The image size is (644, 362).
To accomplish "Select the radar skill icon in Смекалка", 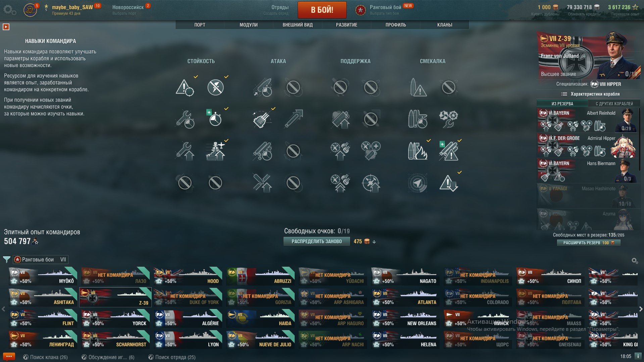I will click(417, 183).
